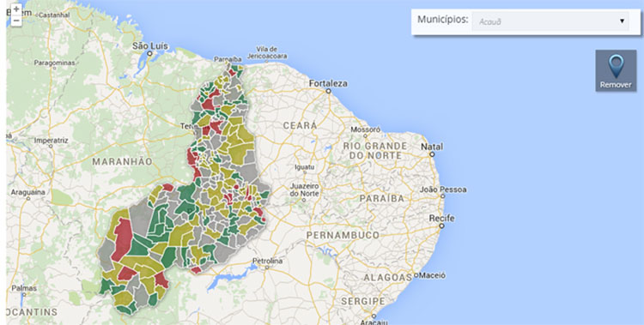The image size is (644, 325).
Task: Click the Paragominas city label
Action: pyautogui.click(x=54, y=63)
